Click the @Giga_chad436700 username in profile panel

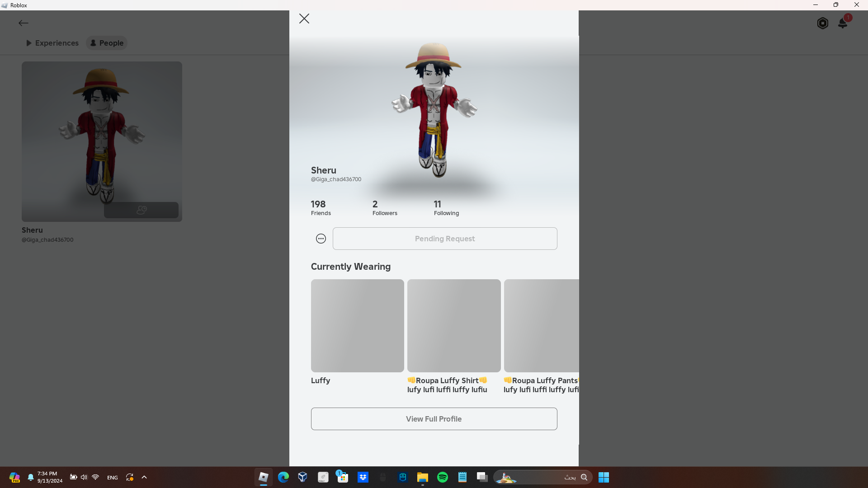click(336, 179)
